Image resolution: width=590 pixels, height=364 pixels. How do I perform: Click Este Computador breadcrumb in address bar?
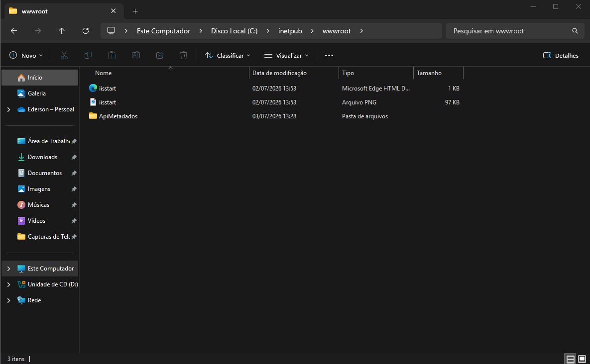click(x=163, y=31)
